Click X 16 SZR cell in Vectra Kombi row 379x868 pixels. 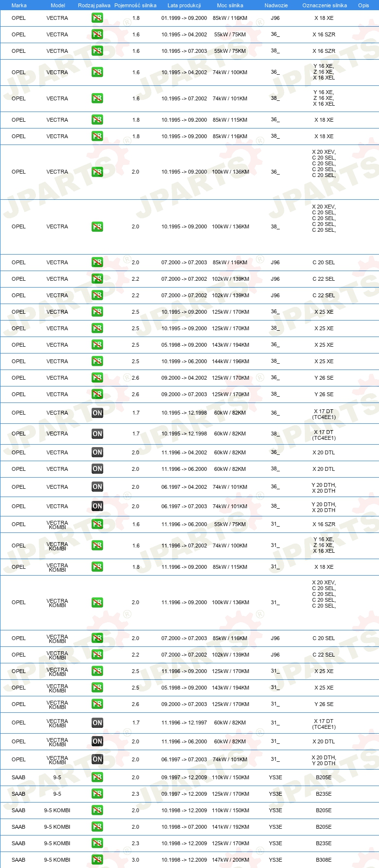point(324,524)
